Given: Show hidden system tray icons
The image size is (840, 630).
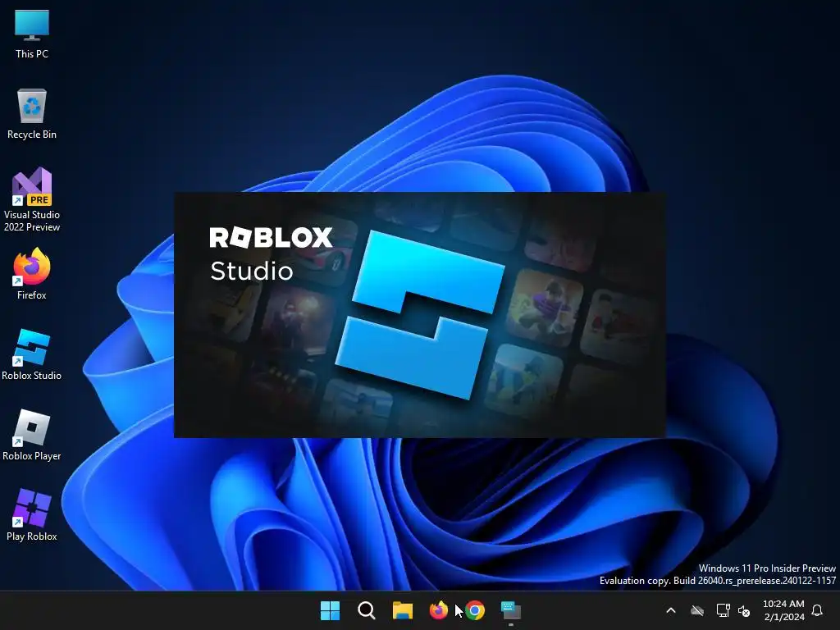Looking at the screenshot, I should (671, 610).
